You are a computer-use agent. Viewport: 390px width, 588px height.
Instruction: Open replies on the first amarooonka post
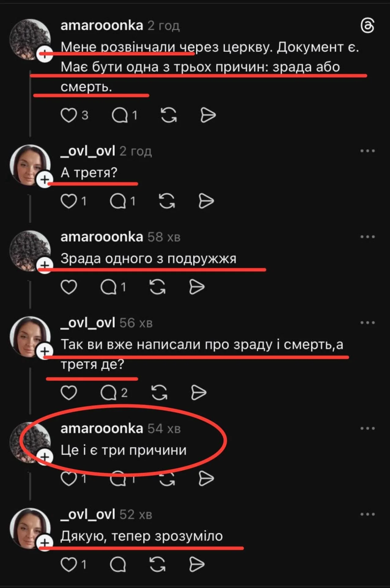tap(120, 115)
